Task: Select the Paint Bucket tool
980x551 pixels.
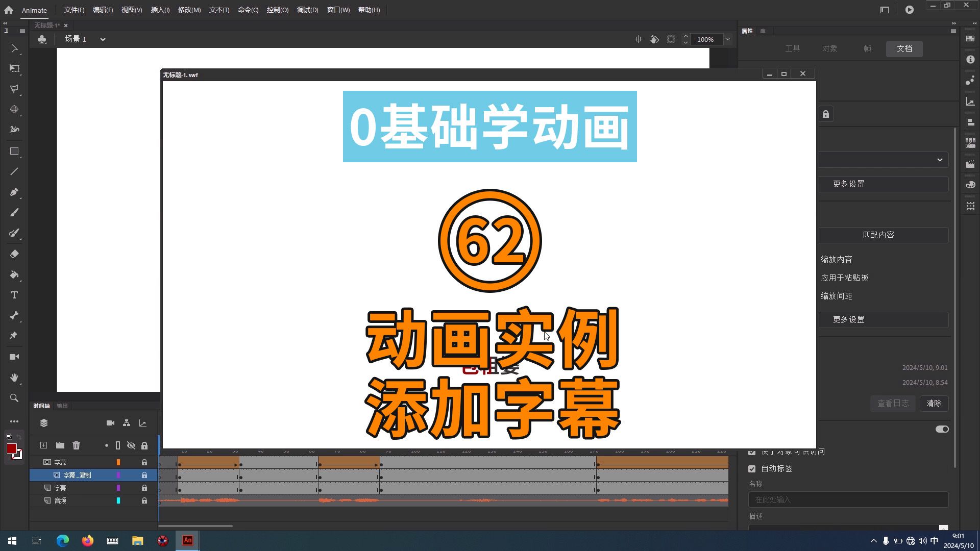Action: (14, 274)
